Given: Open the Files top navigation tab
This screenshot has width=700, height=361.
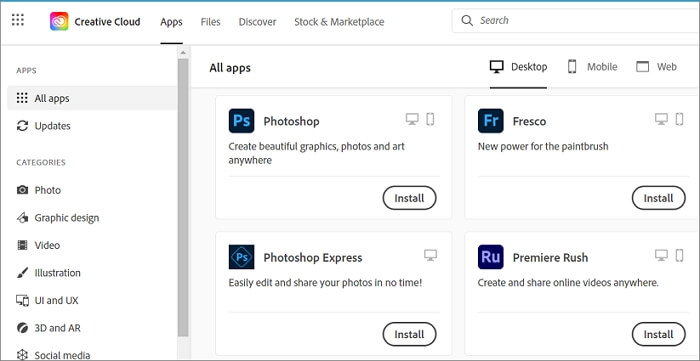Looking at the screenshot, I should pyautogui.click(x=210, y=22).
